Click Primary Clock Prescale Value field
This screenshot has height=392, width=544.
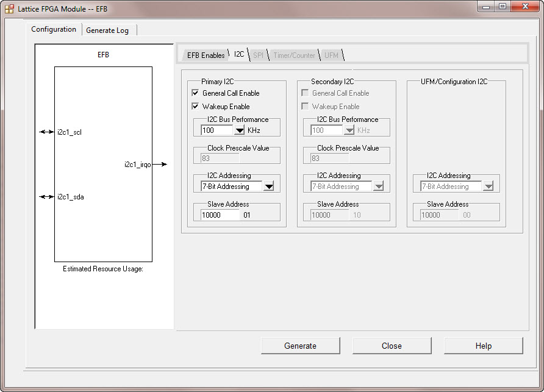coord(220,158)
